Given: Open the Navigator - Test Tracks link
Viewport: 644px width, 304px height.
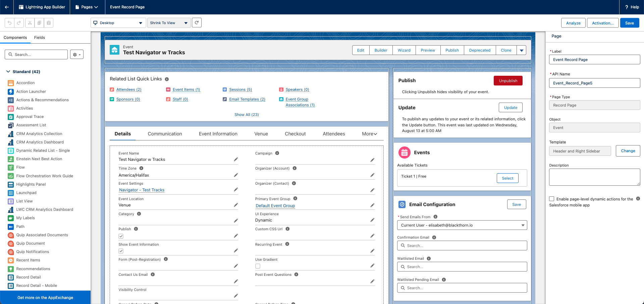Looking at the screenshot, I should pyautogui.click(x=142, y=190).
